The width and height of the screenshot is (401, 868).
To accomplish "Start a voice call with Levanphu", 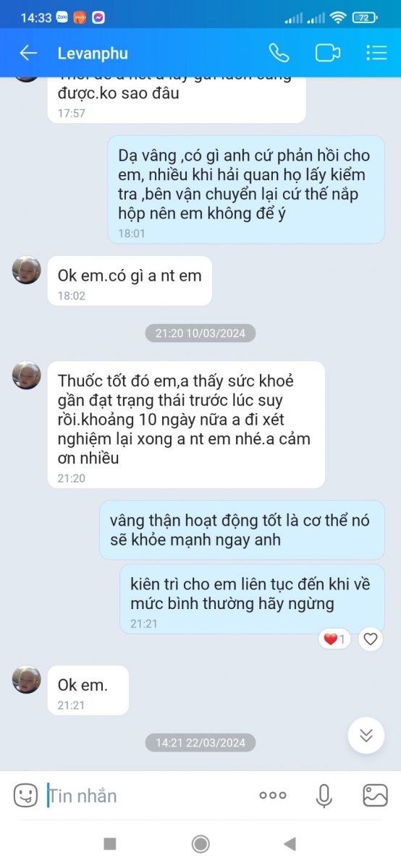I will point(279,53).
